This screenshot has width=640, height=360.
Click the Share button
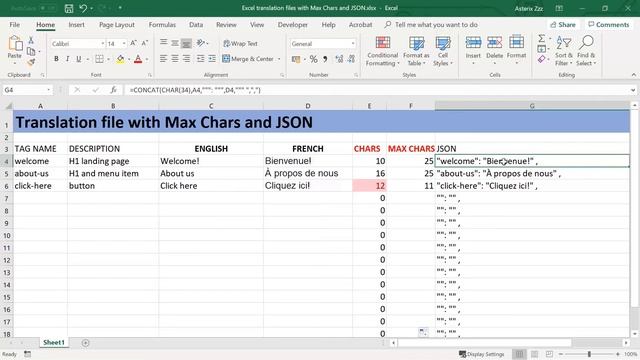(563, 25)
